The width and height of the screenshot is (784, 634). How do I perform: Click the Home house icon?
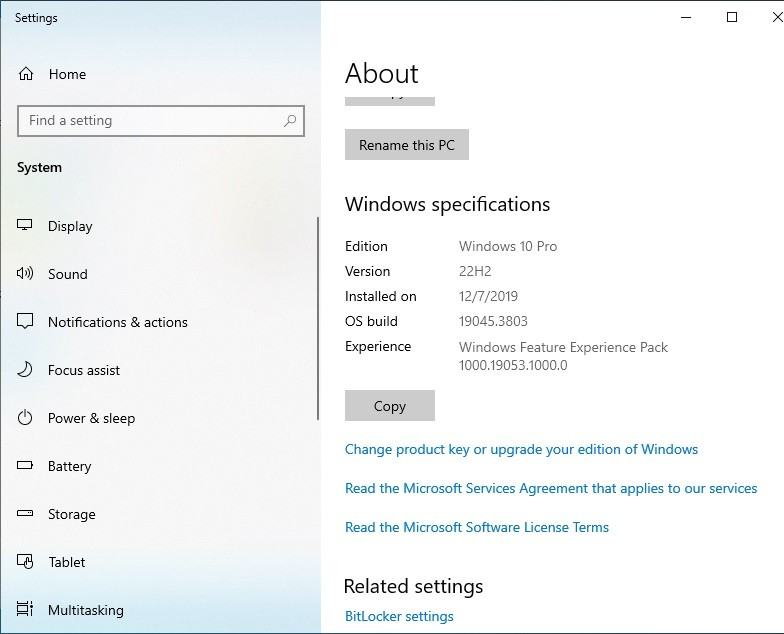[26, 74]
